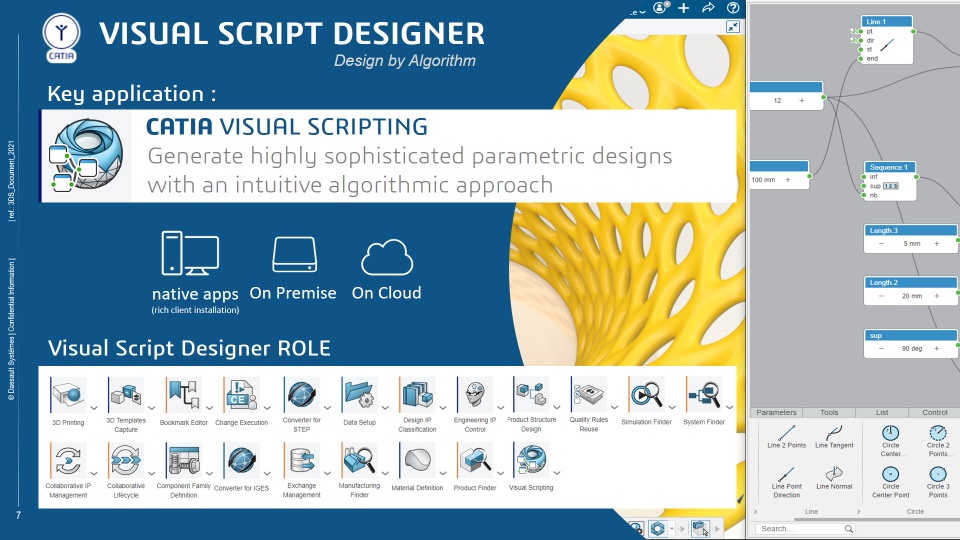Click the search magnifier icon in node panel
The height and width of the screenshot is (540, 960).
tap(849, 528)
